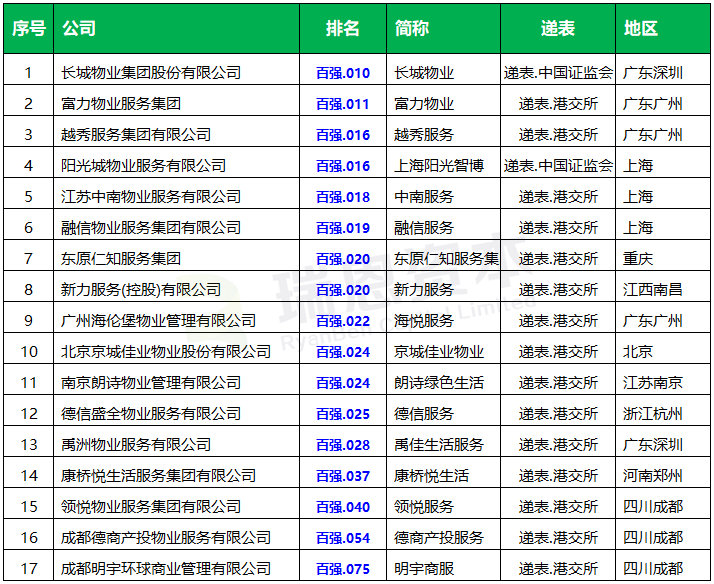The height and width of the screenshot is (584, 714).
Task: Select abbreviation 海悦服务
Action: [x=424, y=320]
